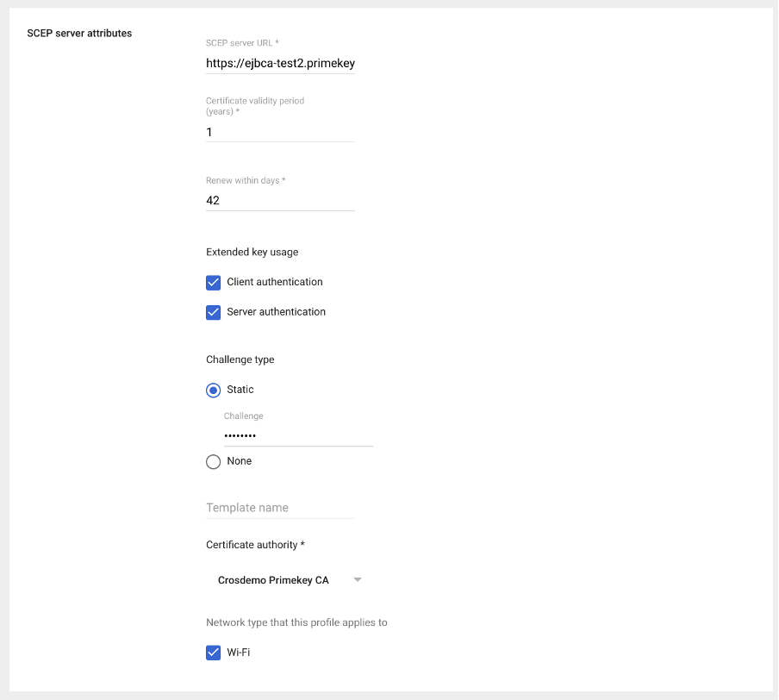Click the Client authentication label text

[275, 282]
